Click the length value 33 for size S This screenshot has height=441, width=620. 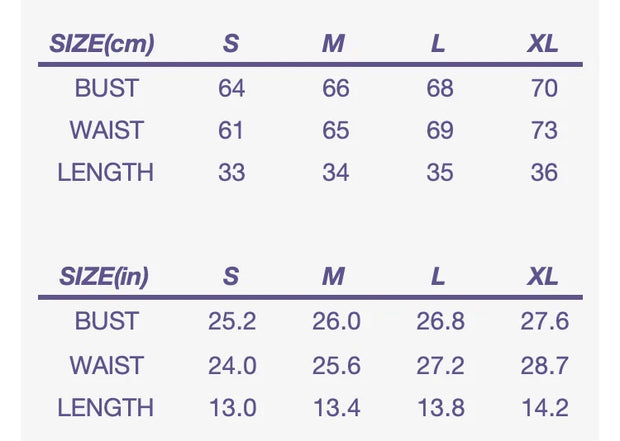[x=232, y=172]
